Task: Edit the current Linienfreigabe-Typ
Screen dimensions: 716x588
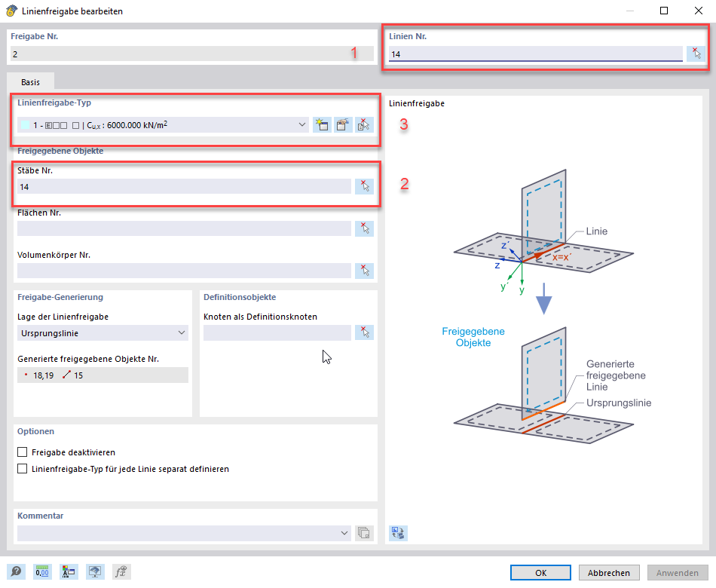Action: click(x=343, y=124)
